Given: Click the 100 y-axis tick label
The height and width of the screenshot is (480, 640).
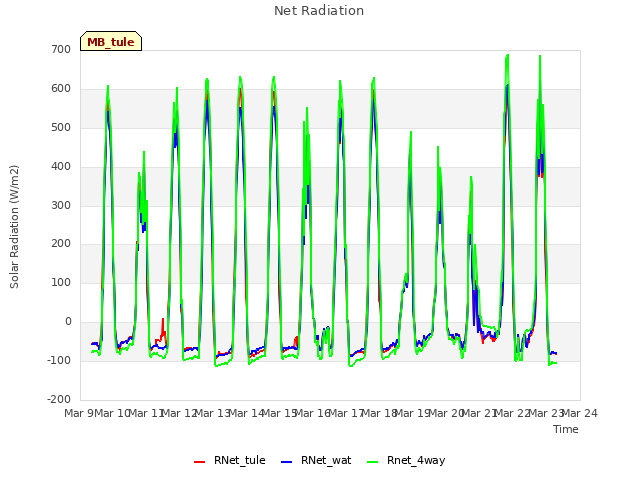Looking at the screenshot, I should (x=61, y=282).
